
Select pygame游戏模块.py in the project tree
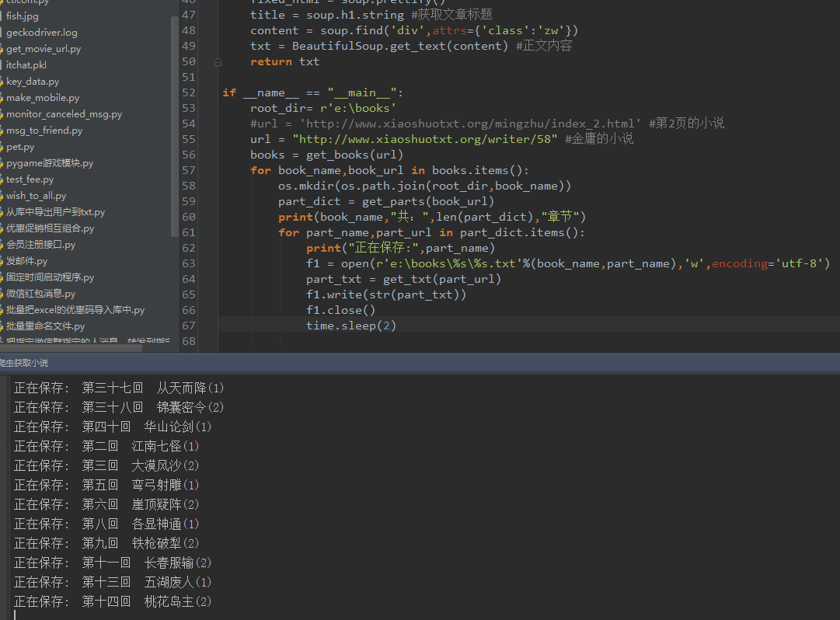50,163
